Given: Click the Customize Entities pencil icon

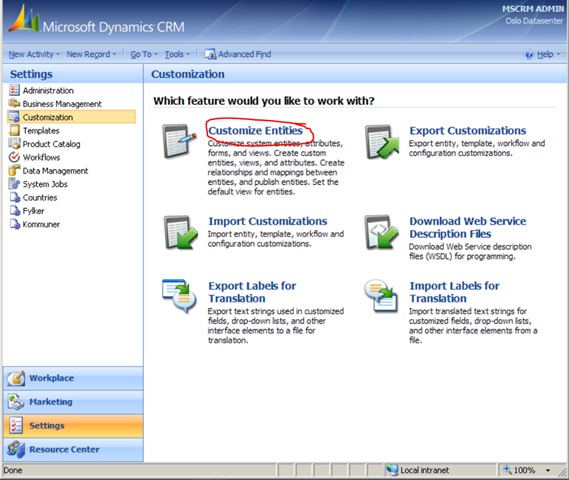Looking at the screenshot, I should click(x=179, y=141).
